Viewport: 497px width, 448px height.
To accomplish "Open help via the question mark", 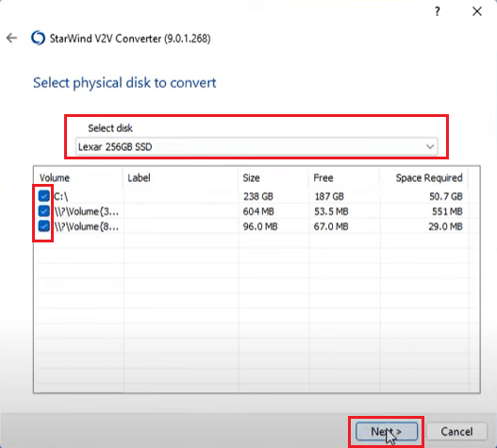I will click(x=437, y=11).
